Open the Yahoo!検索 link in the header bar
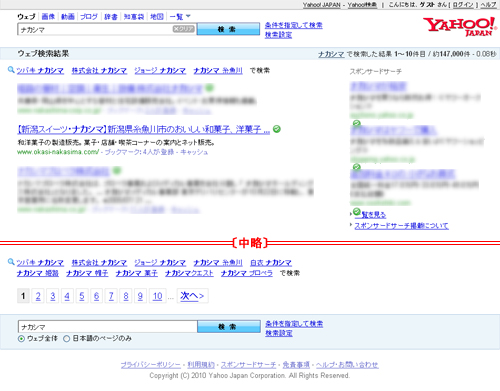Viewport: 500px width, 391px height. coord(362,5)
